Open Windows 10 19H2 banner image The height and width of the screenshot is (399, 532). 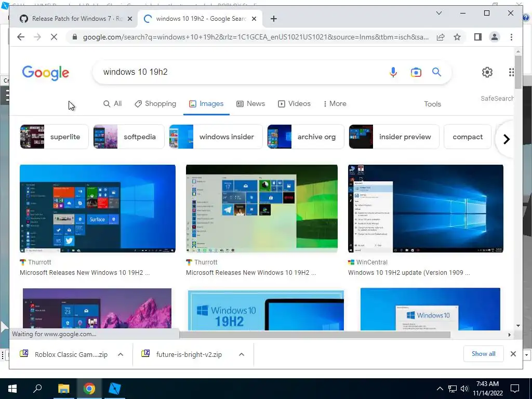265,310
